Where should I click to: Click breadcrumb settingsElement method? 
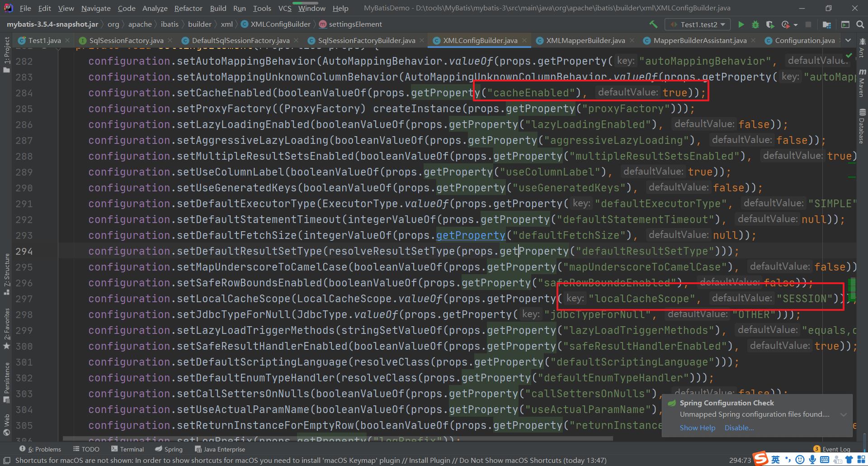click(x=350, y=24)
